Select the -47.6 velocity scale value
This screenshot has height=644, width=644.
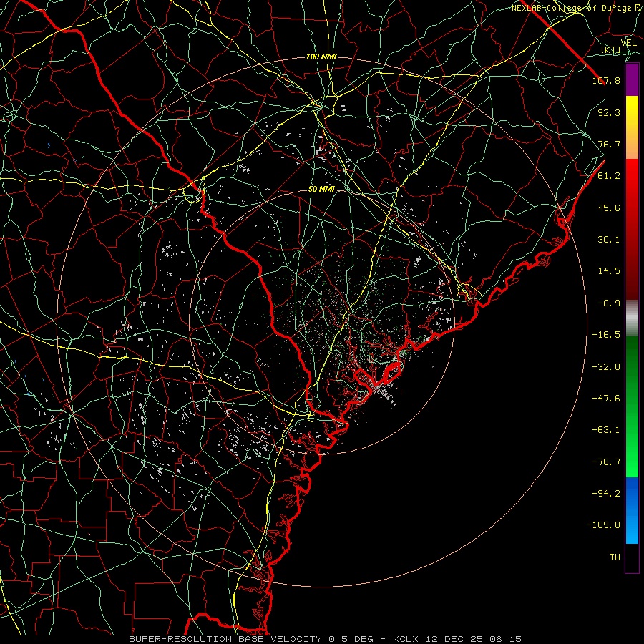click(606, 399)
